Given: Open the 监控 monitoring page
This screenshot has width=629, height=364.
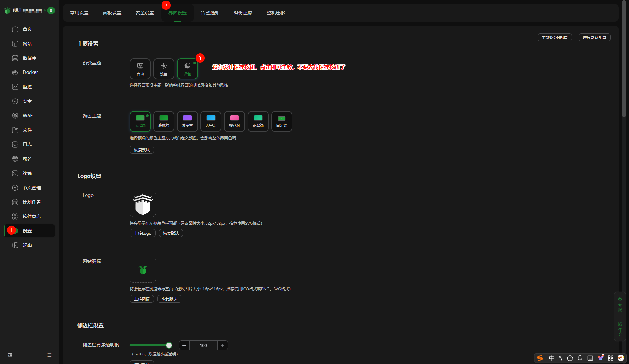Looking at the screenshot, I should pyautogui.click(x=27, y=87).
